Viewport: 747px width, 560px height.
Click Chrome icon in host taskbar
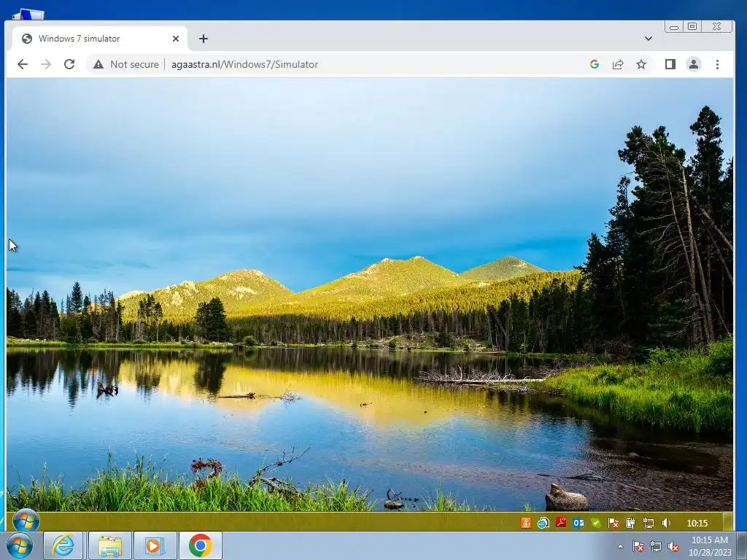coord(200,545)
